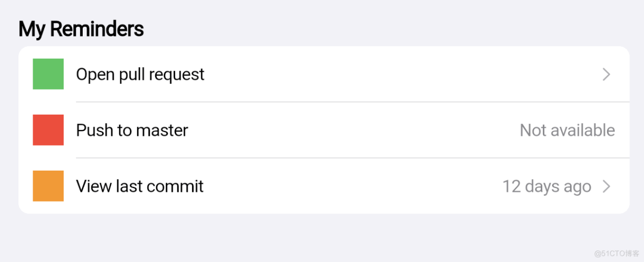
Task: Select the "Open pull request" label
Action: [140, 74]
